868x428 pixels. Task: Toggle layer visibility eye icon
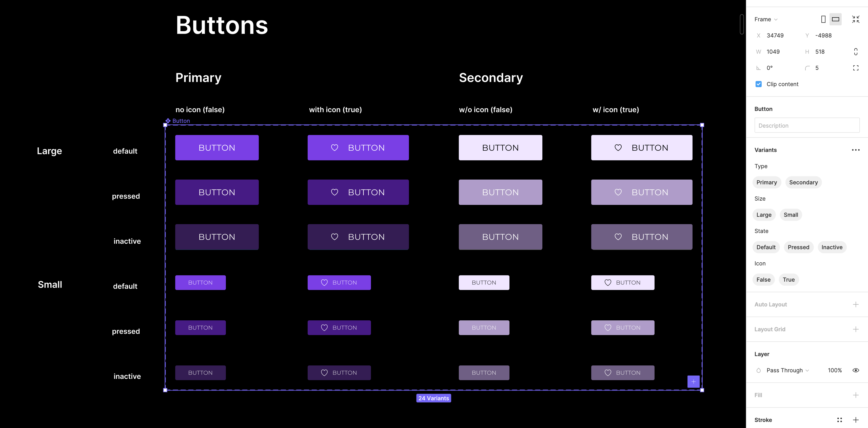856,370
